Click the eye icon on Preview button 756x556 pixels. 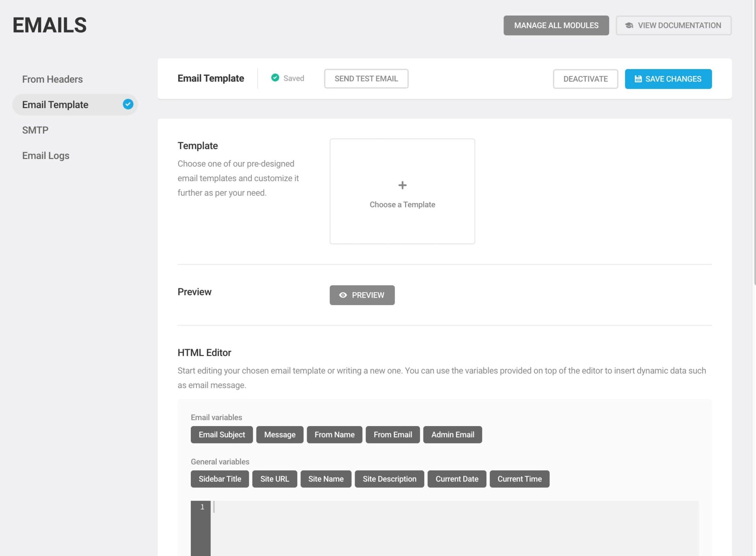[x=343, y=295]
